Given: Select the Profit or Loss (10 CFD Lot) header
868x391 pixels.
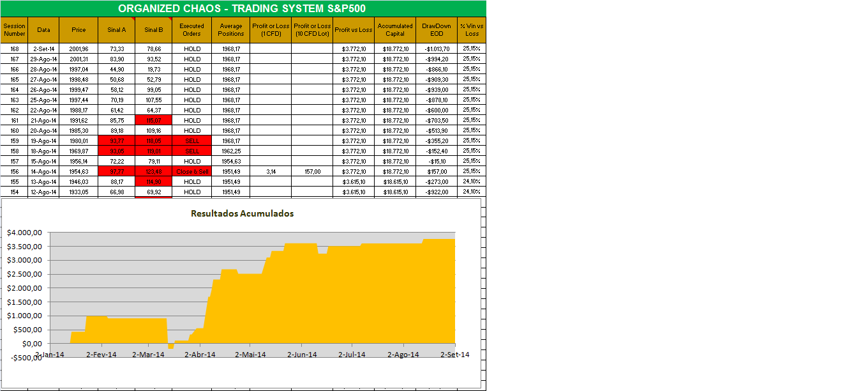Looking at the screenshot, I should click(313, 30).
